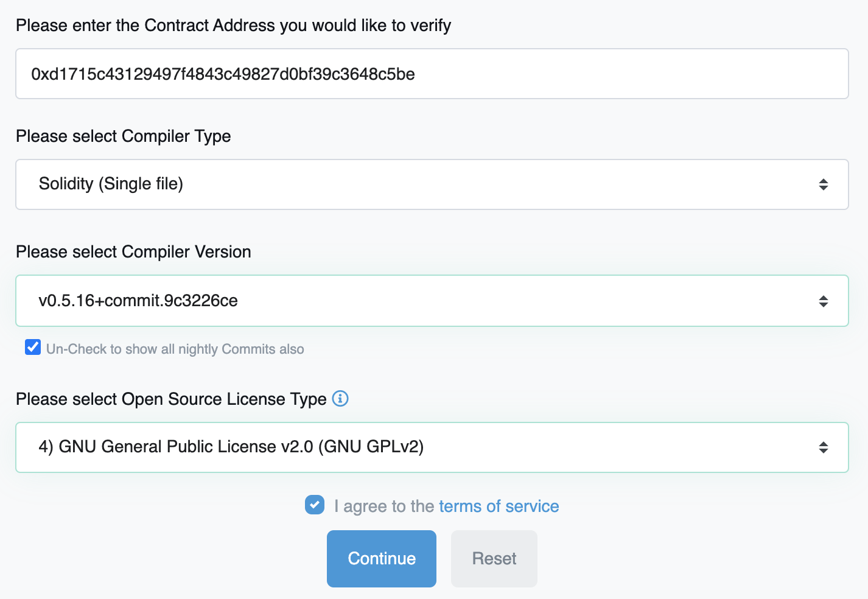Click the License Type selector arrows

[x=823, y=447]
